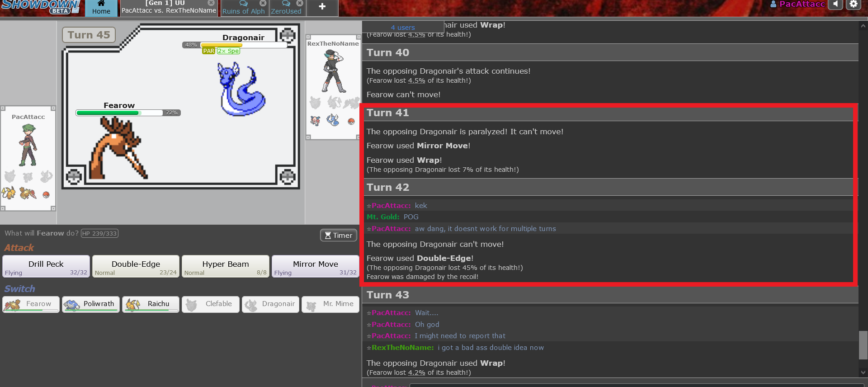Click the chat log scrollbar thumb

(x=863, y=345)
